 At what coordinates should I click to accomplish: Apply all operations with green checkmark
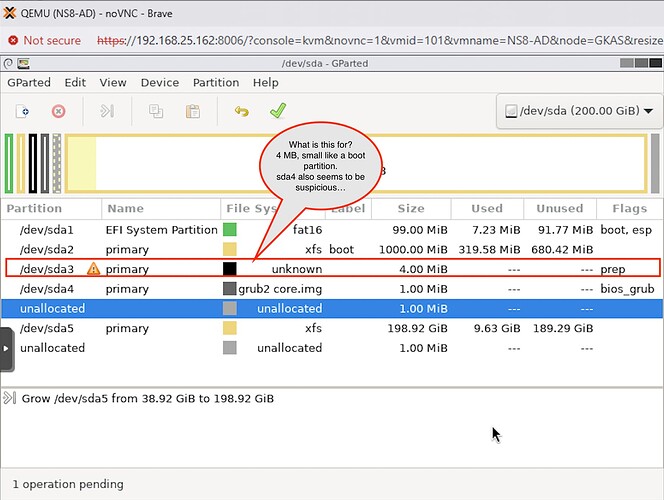click(x=278, y=110)
